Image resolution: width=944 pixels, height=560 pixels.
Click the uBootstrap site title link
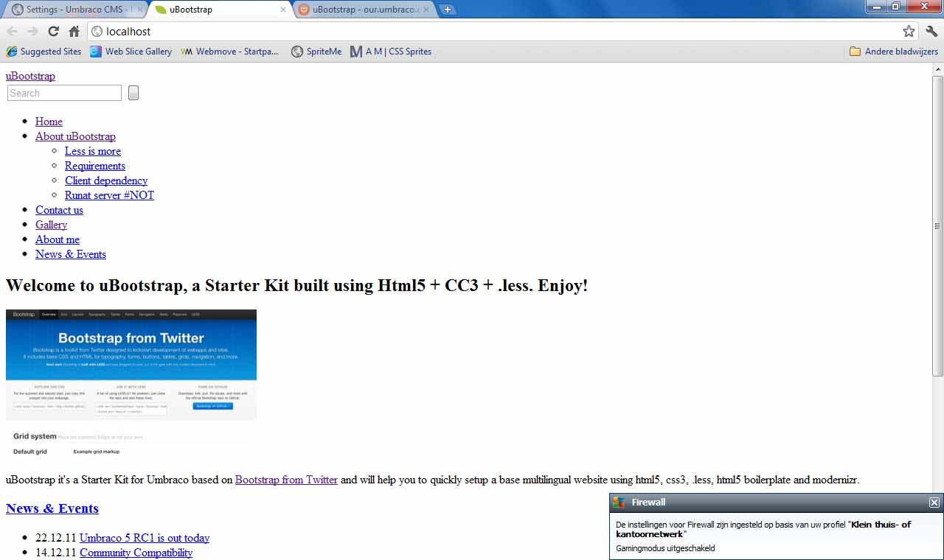tap(30, 76)
